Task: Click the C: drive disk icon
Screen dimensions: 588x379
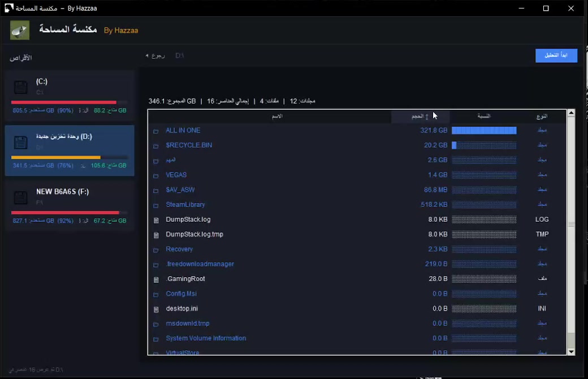Action: (x=20, y=87)
